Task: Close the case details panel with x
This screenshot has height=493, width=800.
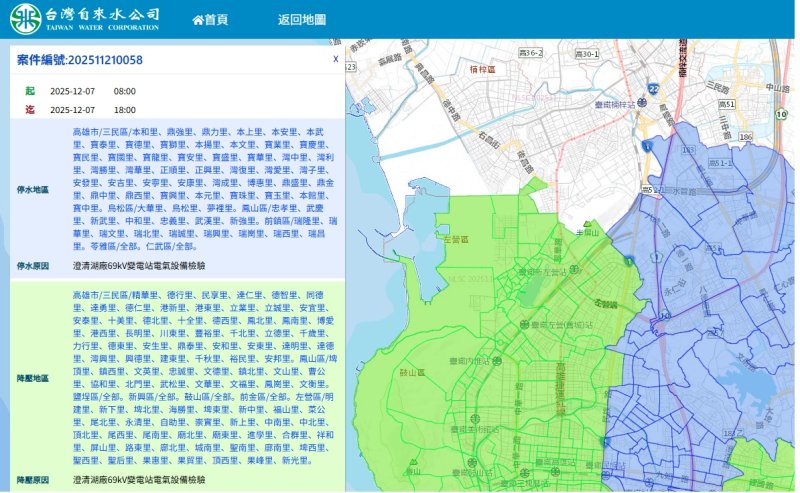Action: click(335, 59)
